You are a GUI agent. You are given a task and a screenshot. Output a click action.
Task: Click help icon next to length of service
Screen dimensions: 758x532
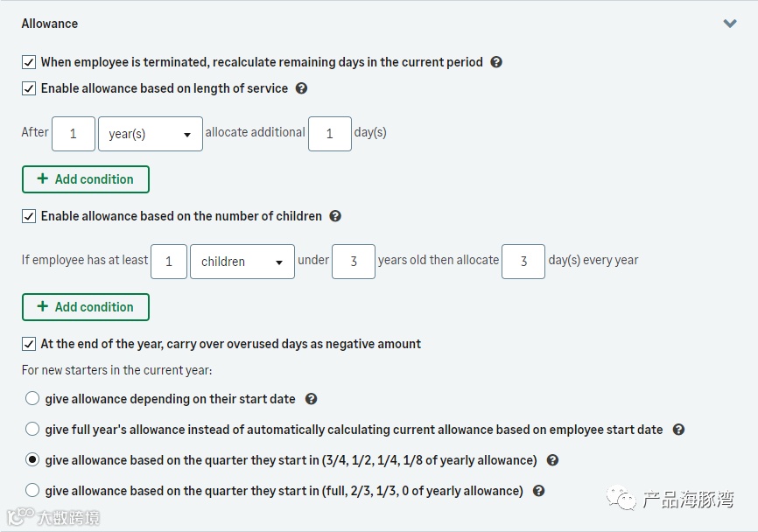pos(301,88)
